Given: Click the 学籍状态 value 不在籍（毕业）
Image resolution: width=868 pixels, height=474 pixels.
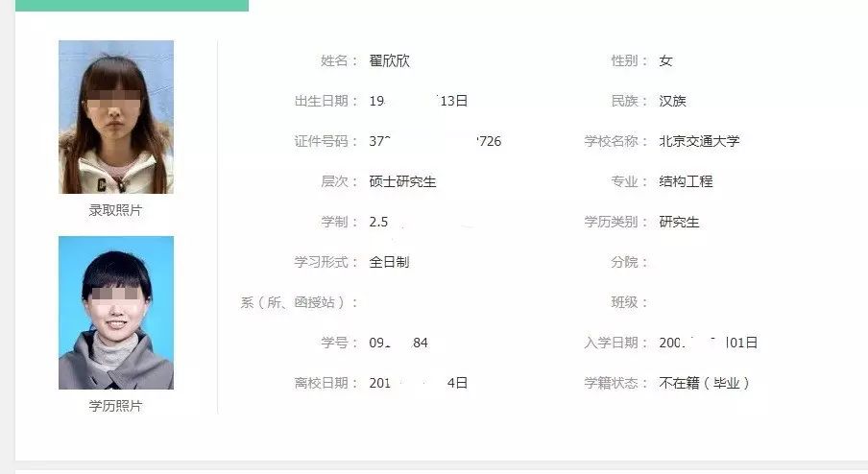Looking at the screenshot, I should (705, 383).
